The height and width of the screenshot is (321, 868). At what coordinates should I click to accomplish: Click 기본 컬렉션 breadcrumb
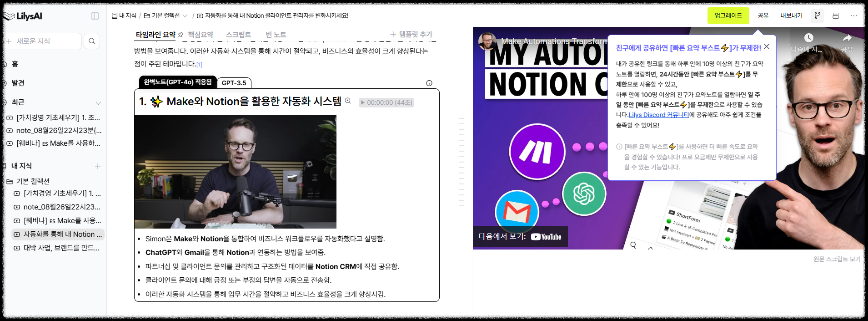(162, 15)
